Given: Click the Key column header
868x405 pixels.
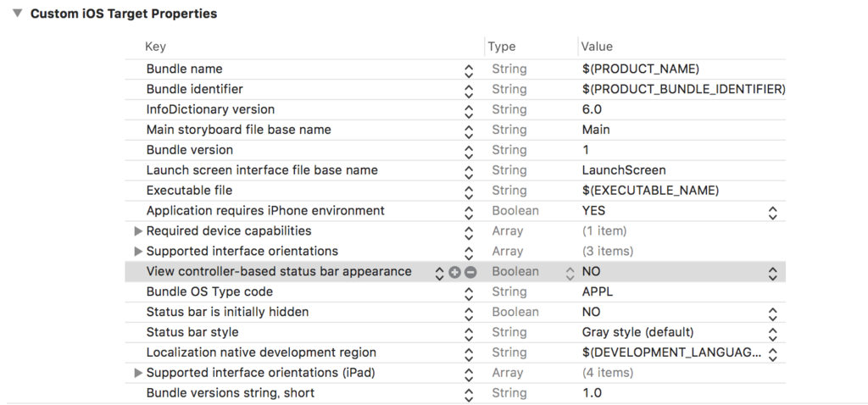Looking at the screenshot, I should pos(155,47).
